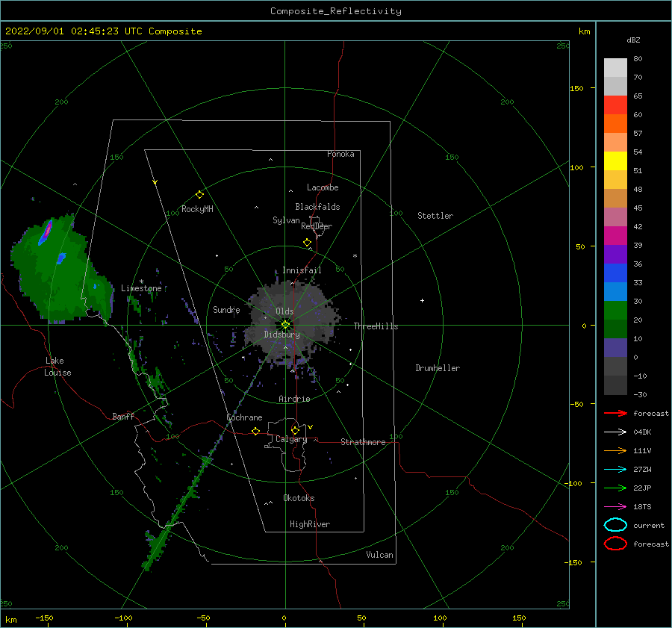Pick the magenta 39-42 dBZ swatch
This screenshot has width=672, height=628.
pos(615,236)
